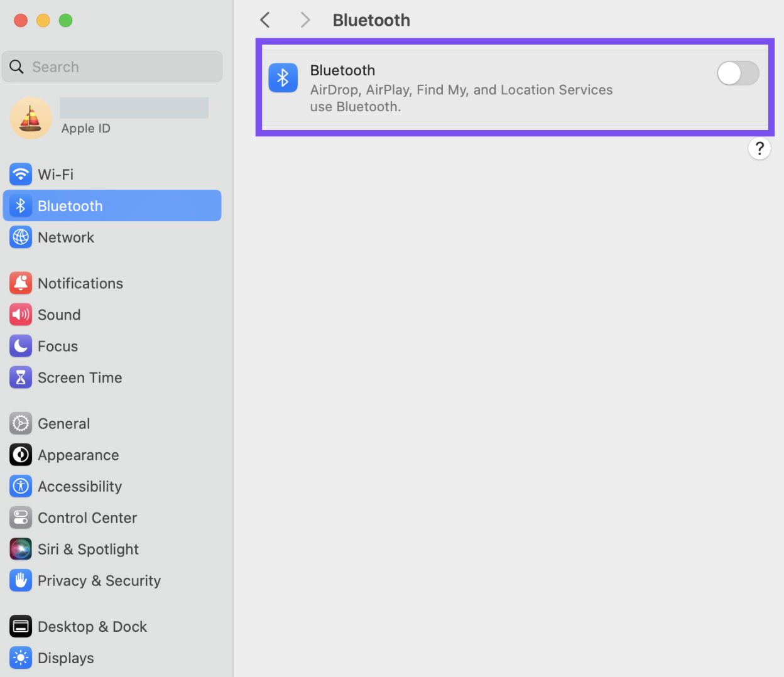Open the Apple ID account avatar

tap(31, 118)
